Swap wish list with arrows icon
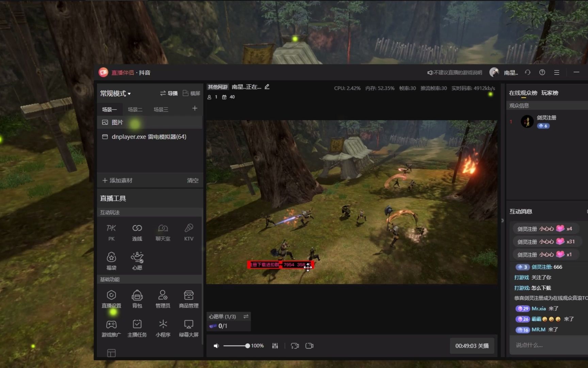This screenshot has width=588, height=368. 246,317
